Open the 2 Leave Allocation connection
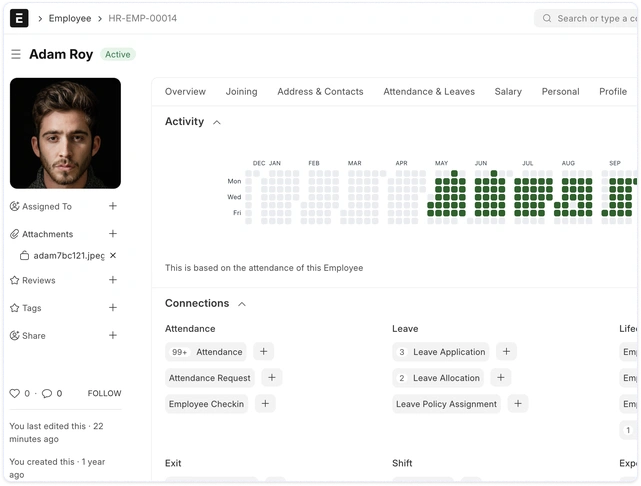This screenshot has height=486, width=641. pos(438,378)
